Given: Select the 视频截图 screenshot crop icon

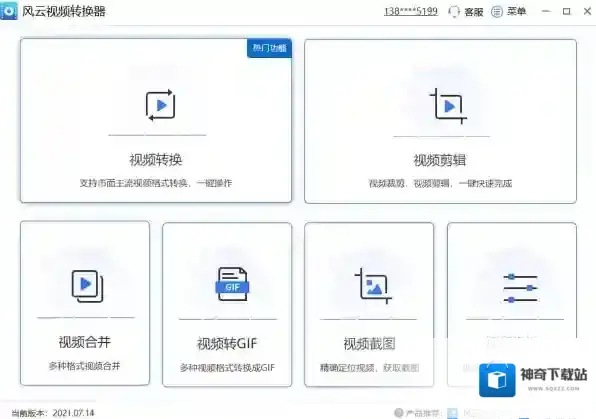Looking at the screenshot, I should point(373,286).
